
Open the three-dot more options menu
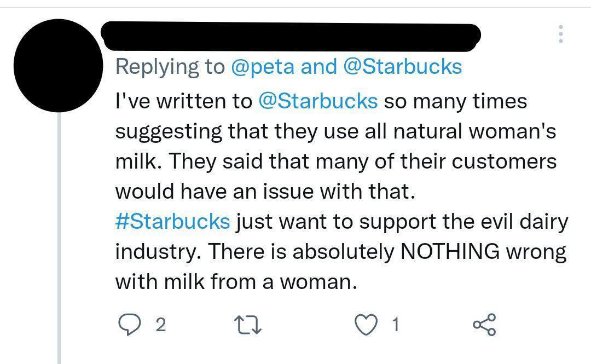560,34
